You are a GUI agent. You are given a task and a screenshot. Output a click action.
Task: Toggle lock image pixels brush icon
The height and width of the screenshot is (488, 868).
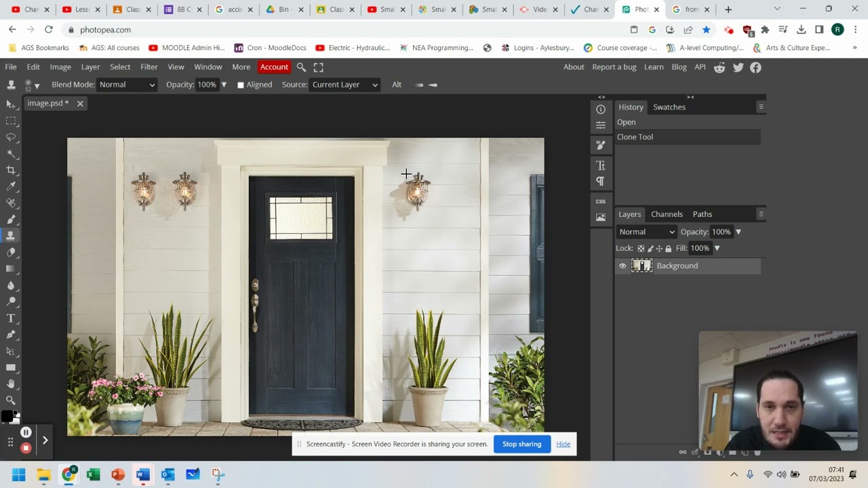[650, 248]
